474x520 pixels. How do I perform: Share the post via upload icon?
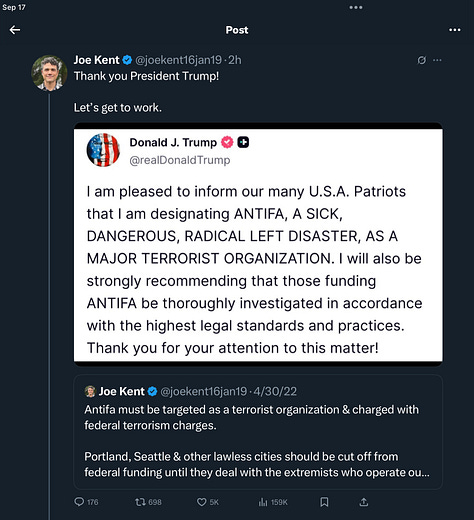tap(364, 502)
